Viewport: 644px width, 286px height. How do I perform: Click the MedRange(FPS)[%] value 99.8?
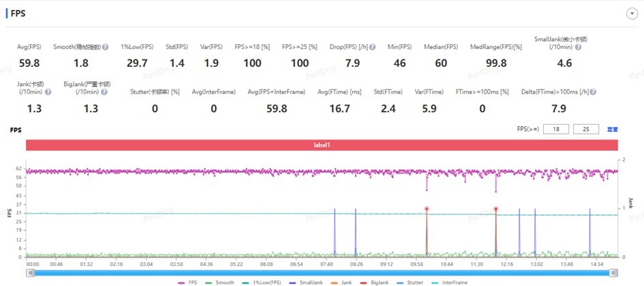[x=495, y=63]
